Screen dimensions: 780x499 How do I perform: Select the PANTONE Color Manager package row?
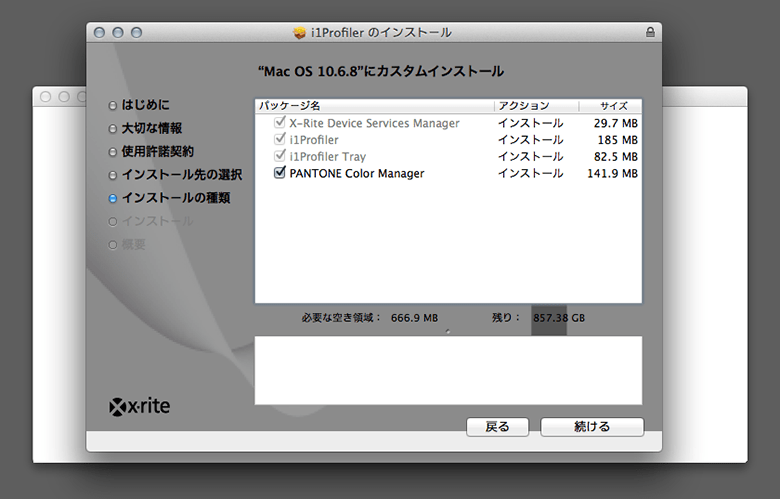click(x=448, y=173)
